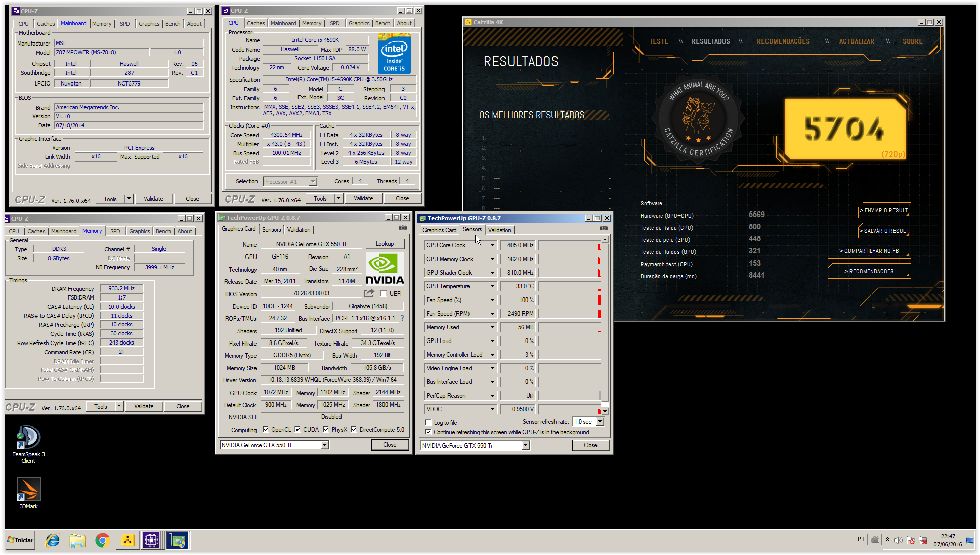Click ENVIAR O RESULT button
980x555 pixels.
click(x=884, y=210)
